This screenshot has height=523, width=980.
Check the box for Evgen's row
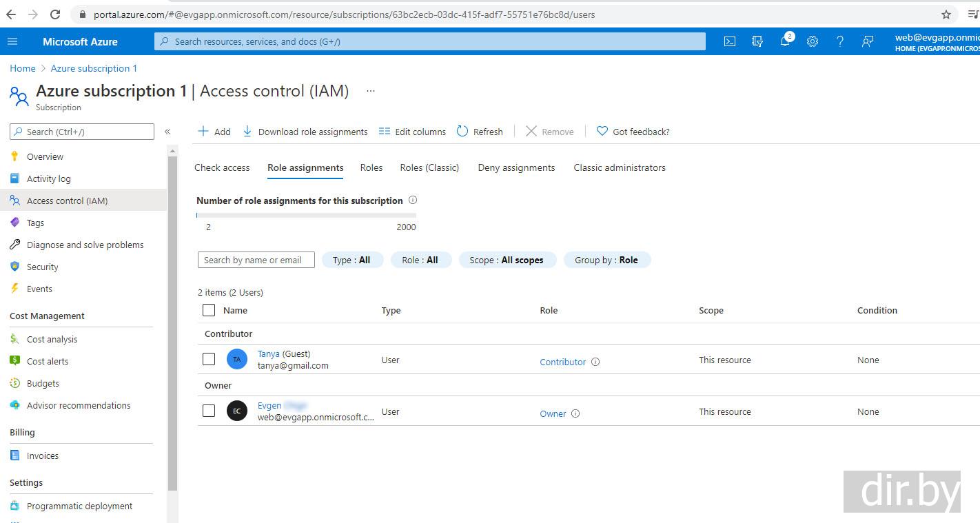point(209,411)
